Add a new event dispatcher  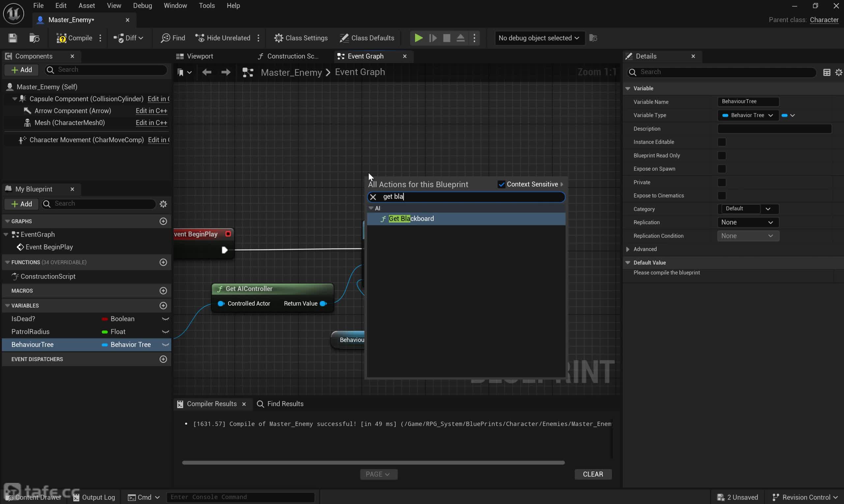tap(163, 359)
